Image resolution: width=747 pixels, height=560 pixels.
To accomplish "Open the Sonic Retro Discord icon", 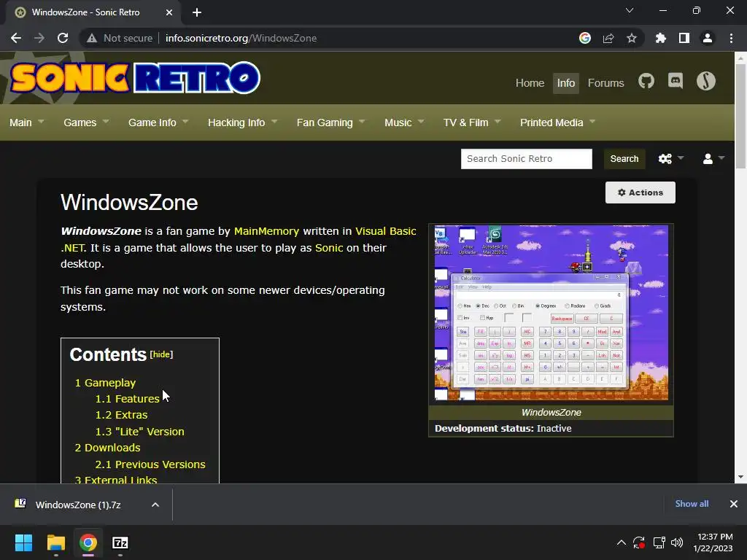I will point(676,81).
